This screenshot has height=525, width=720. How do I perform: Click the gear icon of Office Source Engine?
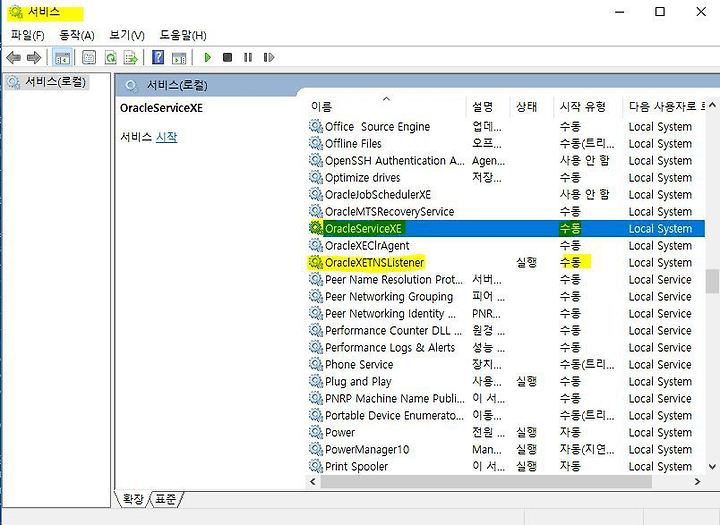pyautogui.click(x=315, y=126)
